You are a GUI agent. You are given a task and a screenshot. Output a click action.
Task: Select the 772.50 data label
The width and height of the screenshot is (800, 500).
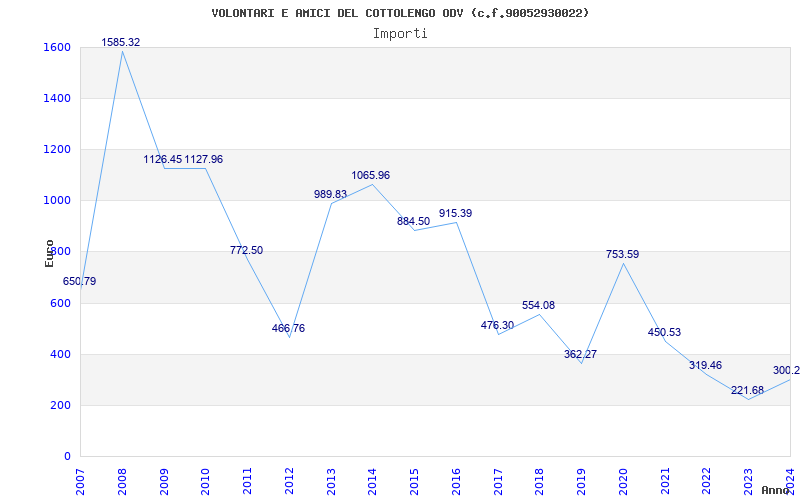(246, 250)
